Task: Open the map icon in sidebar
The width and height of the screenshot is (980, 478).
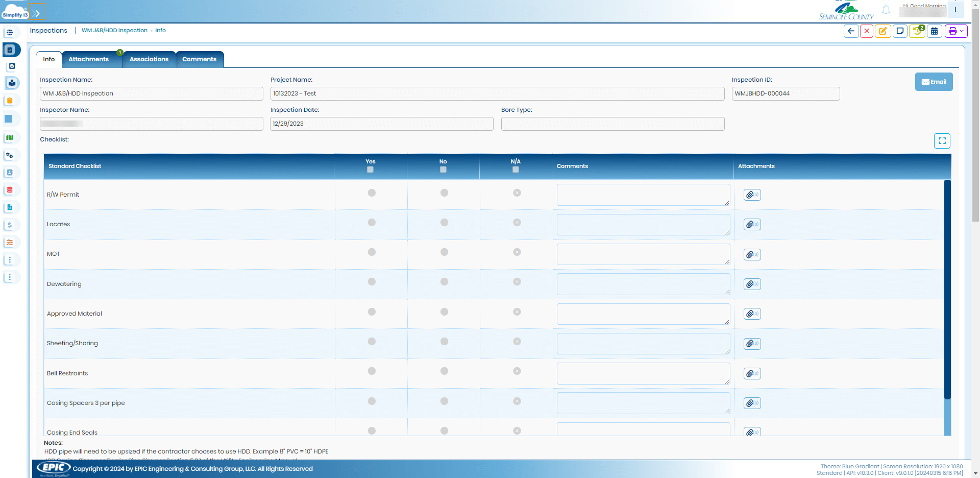Action: 10,137
